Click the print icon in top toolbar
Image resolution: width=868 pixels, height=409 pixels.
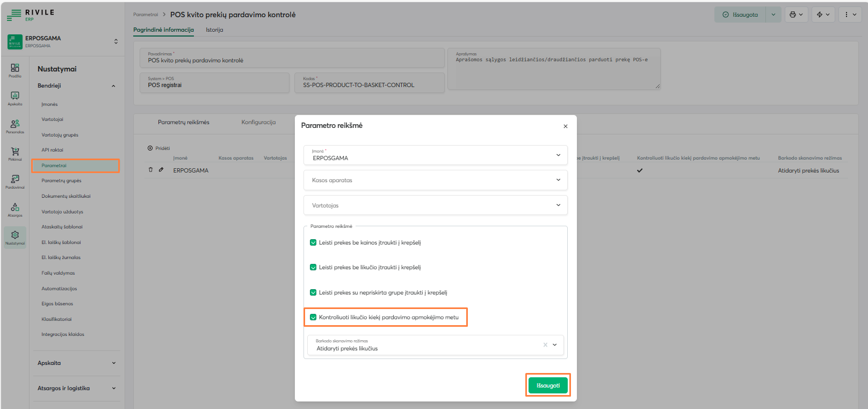(x=796, y=15)
